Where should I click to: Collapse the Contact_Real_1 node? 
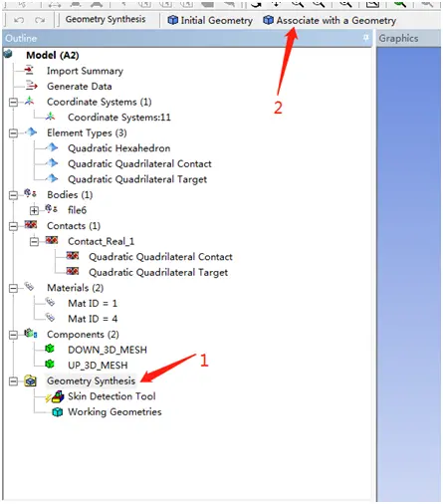coord(34,241)
